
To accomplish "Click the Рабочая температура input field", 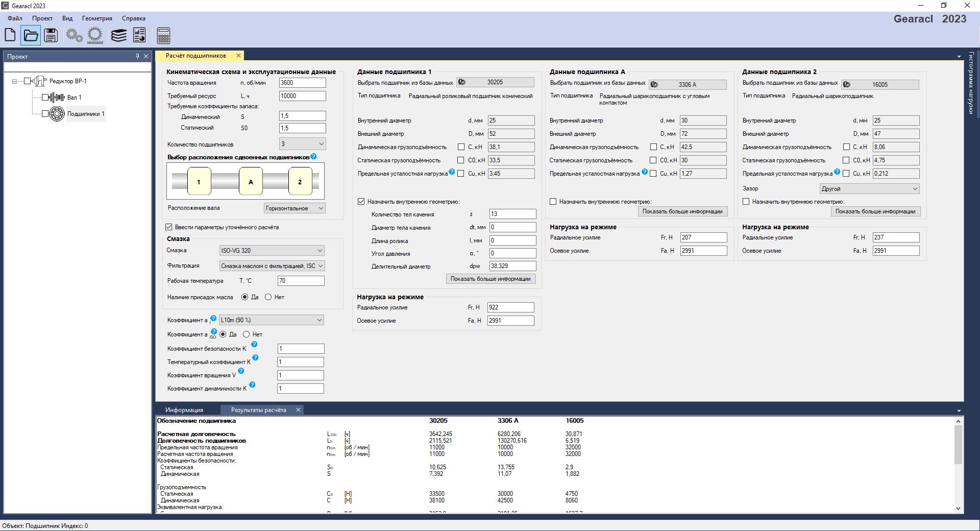I will 301,281.
